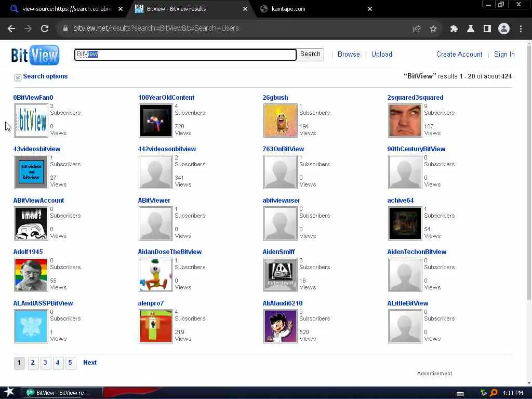Open the AidenTechonBitview channel link
This screenshot has height=399, width=532.
pyautogui.click(x=417, y=252)
